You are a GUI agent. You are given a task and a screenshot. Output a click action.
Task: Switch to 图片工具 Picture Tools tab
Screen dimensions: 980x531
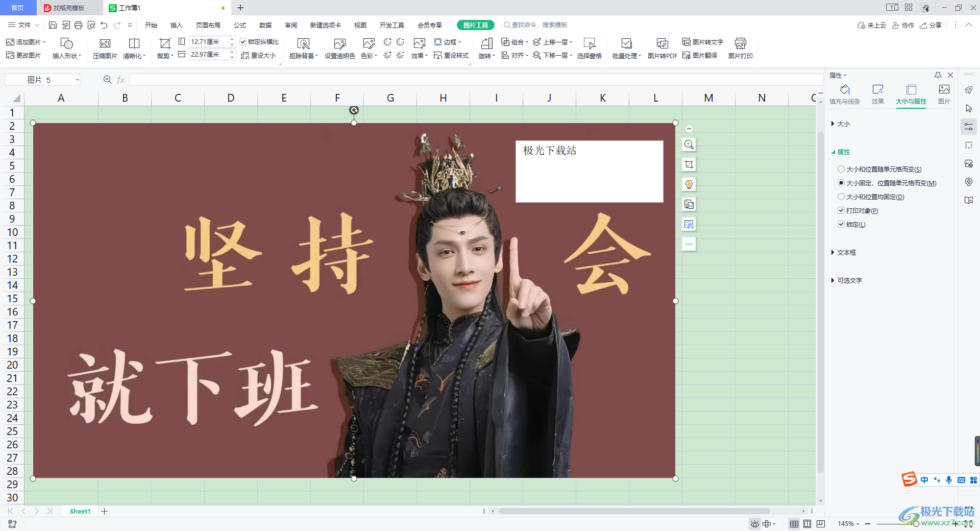coord(475,25)
